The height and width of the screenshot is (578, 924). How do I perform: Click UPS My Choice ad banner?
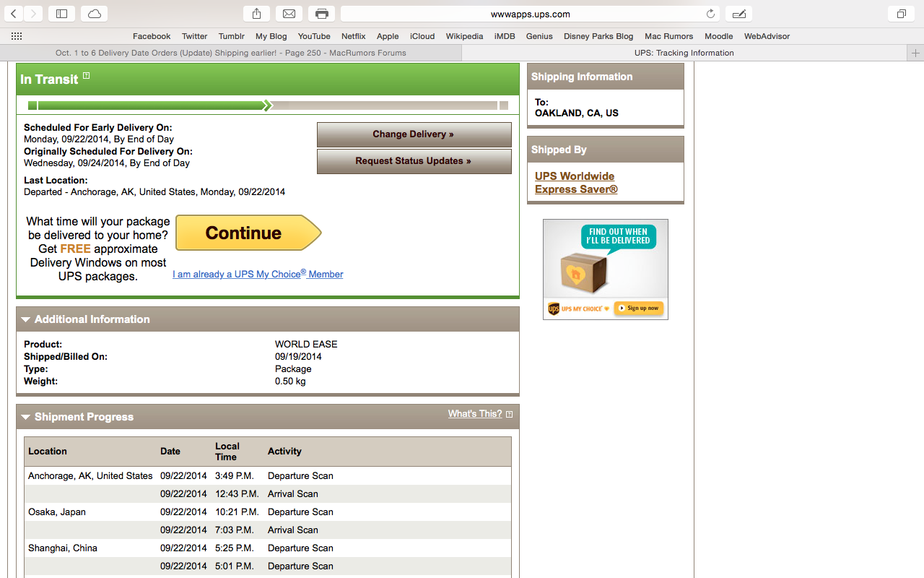(x=606, y=269)
